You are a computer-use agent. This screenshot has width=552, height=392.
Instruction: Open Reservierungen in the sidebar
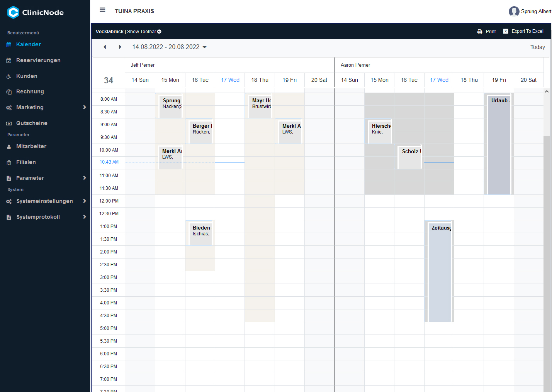click(38, 60)
